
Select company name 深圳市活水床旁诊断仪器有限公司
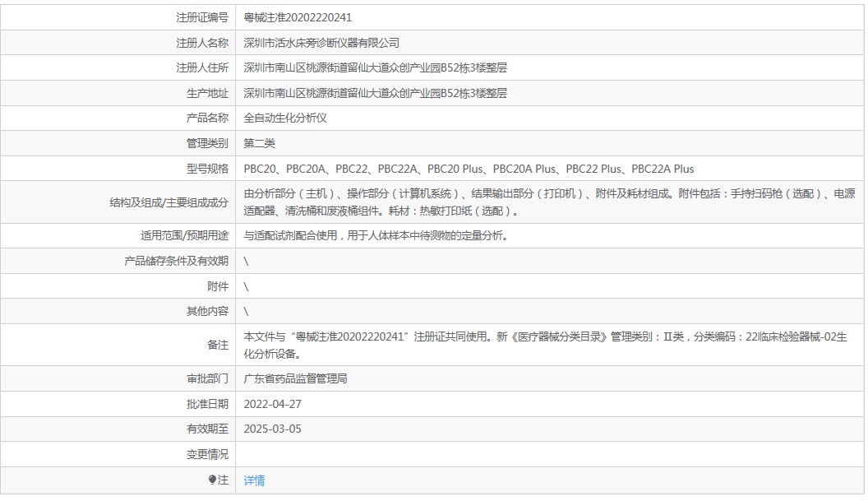tap(321, 43)
